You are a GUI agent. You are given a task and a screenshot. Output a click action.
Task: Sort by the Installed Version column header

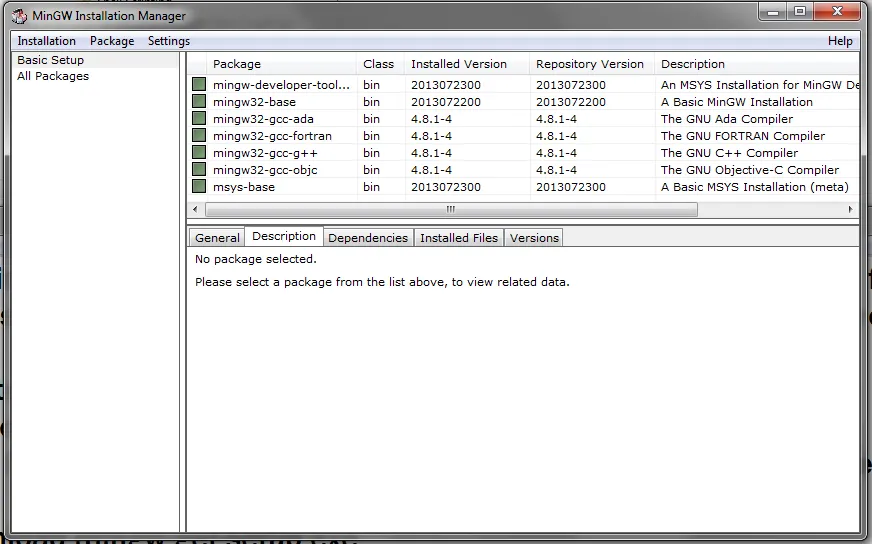point(467,64)
